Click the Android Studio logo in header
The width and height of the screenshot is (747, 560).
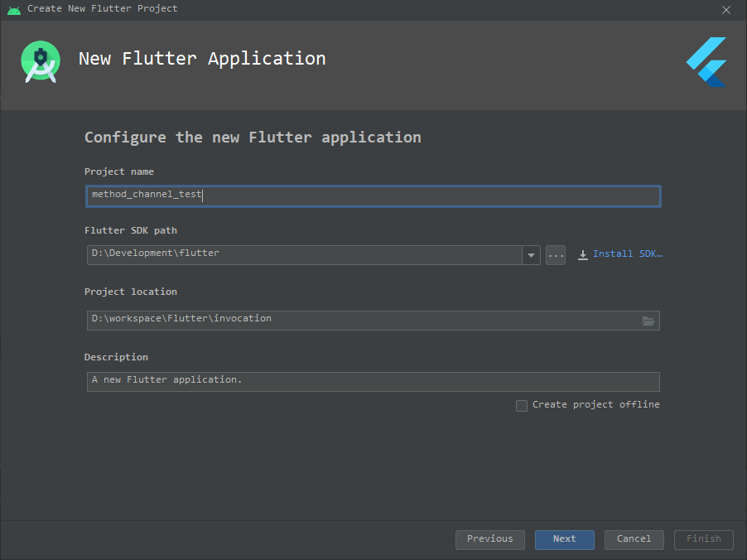tap(41, 61)
